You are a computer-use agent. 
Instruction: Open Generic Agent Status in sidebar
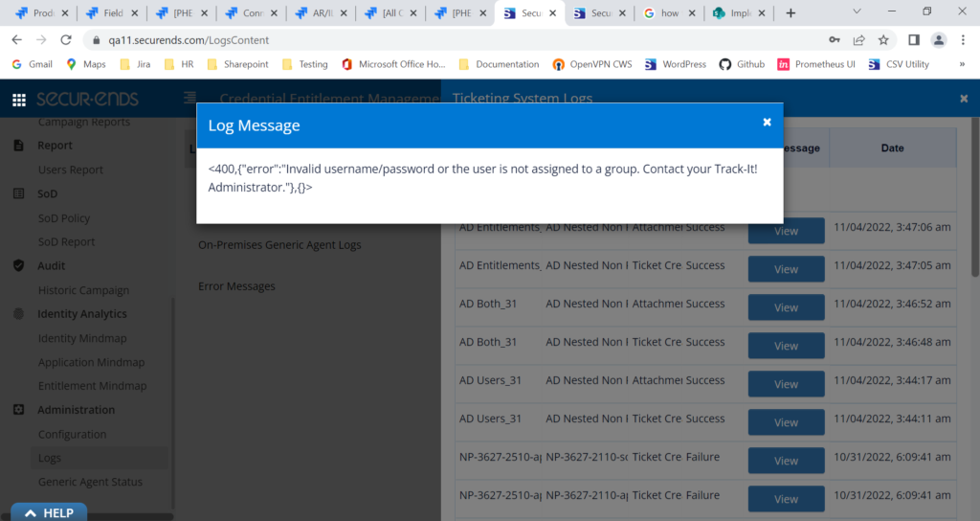90,481
